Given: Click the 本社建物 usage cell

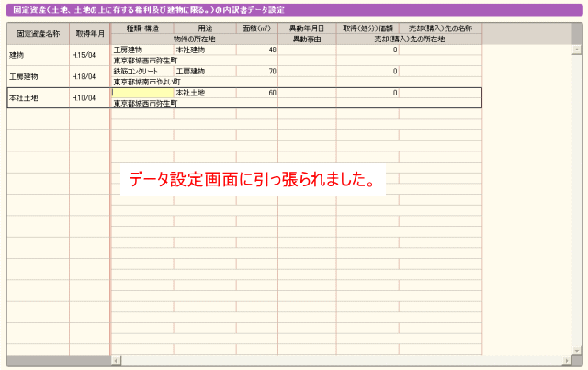Looking at the screenshot, I should tap(205, 50).
